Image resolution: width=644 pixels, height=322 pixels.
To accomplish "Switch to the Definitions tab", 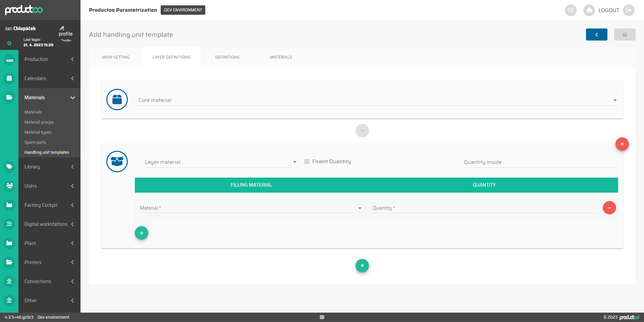I will coord(227,57).
